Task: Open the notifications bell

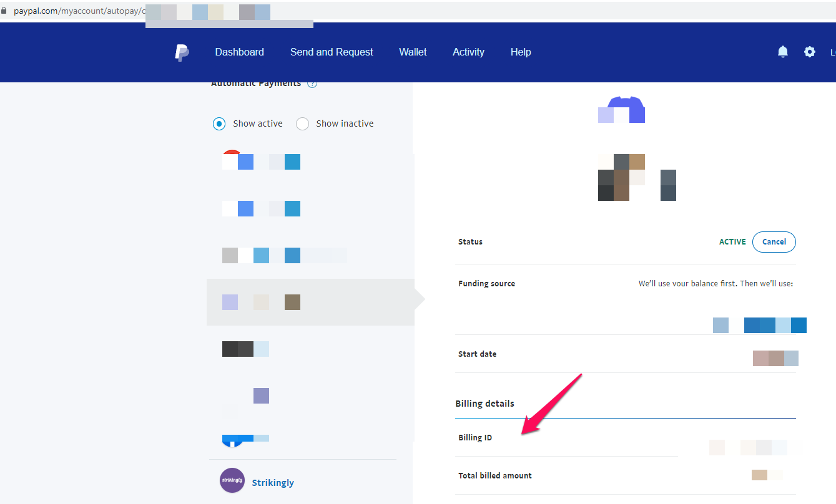Action: pos(782,51)
